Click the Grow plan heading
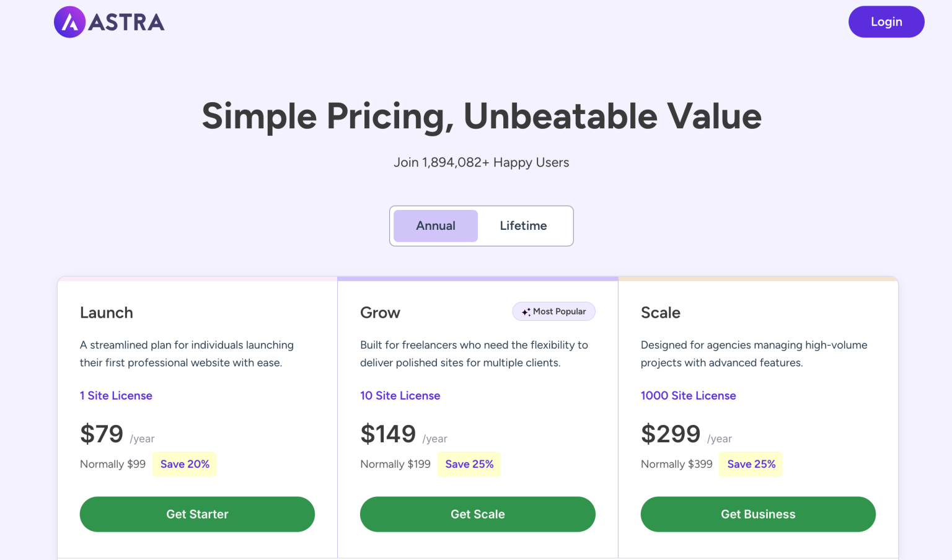This screenshot has height=560, width=952. click(380, 313)
